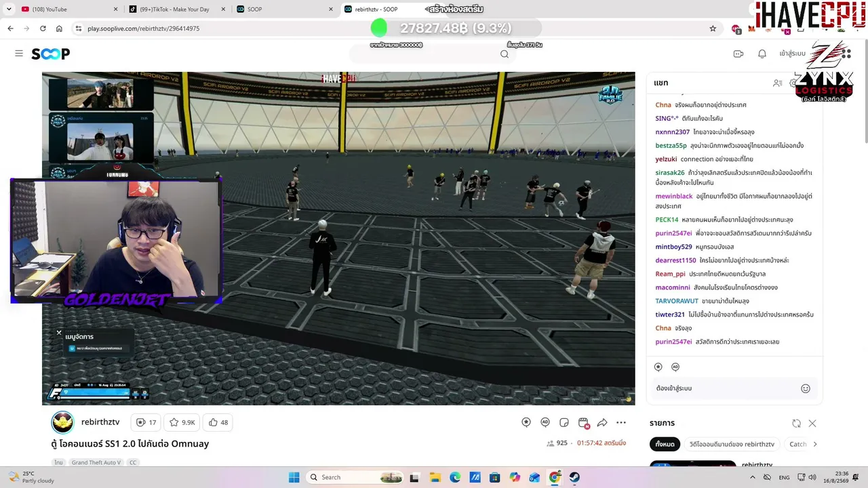Select the Catch filter chip
Image resolution: width=868 pixels, height=488 pixels.
click(798, 444)
